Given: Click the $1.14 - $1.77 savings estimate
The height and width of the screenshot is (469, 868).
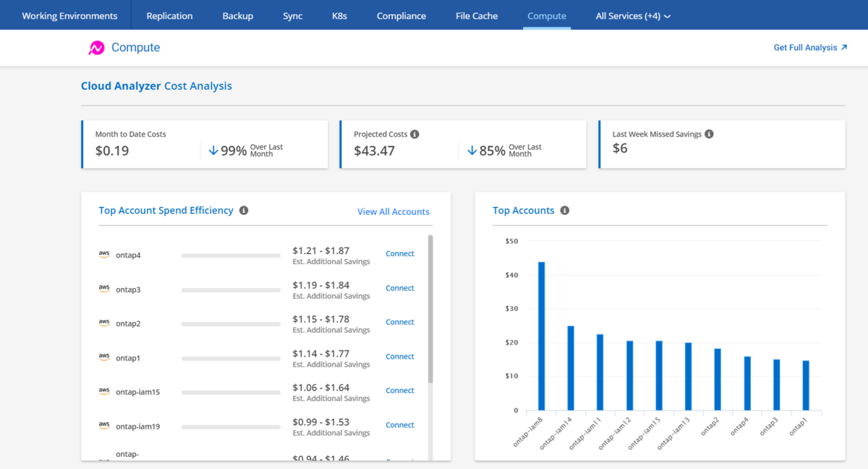Looking at the screenshot, I should click(x=321, y=353).
